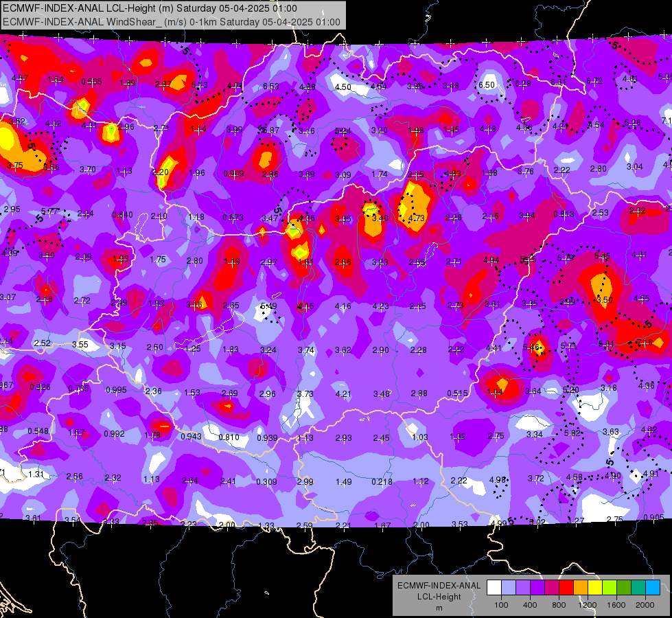Click the orange legend color swatch
672x618 pixels.
pyautogui.click(x=581, y=587)
